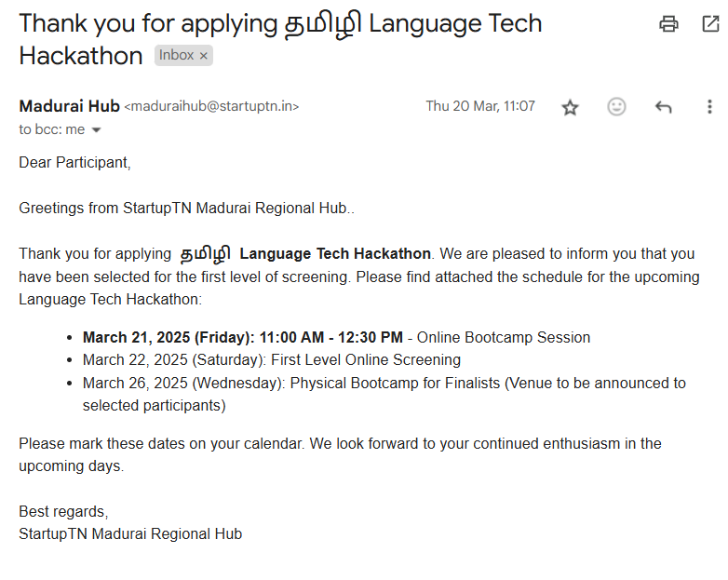This screenshot has width=728, height=580.
Task: Click the maduraihub@startuptn.in email address
Action: pos(211,107)
